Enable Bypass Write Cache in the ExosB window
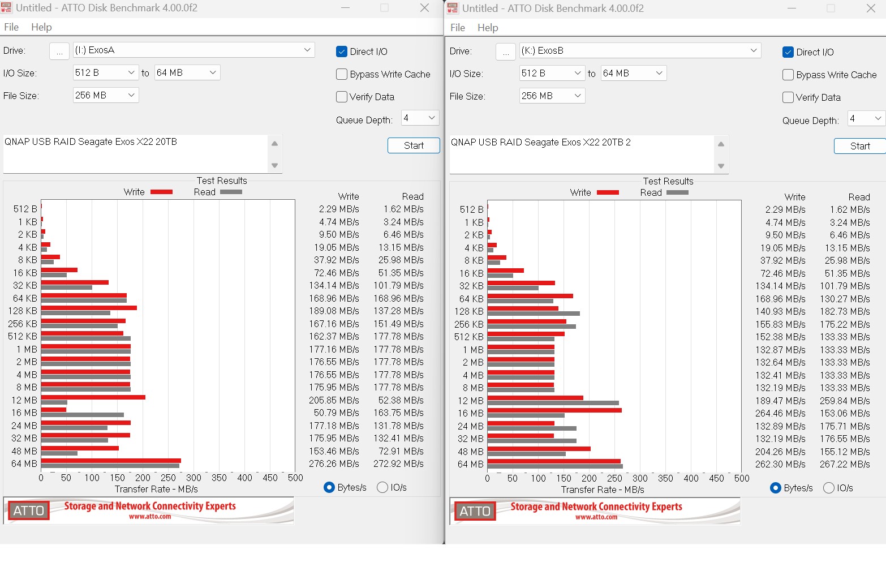The image size is (886, 588). pos(788,75)
